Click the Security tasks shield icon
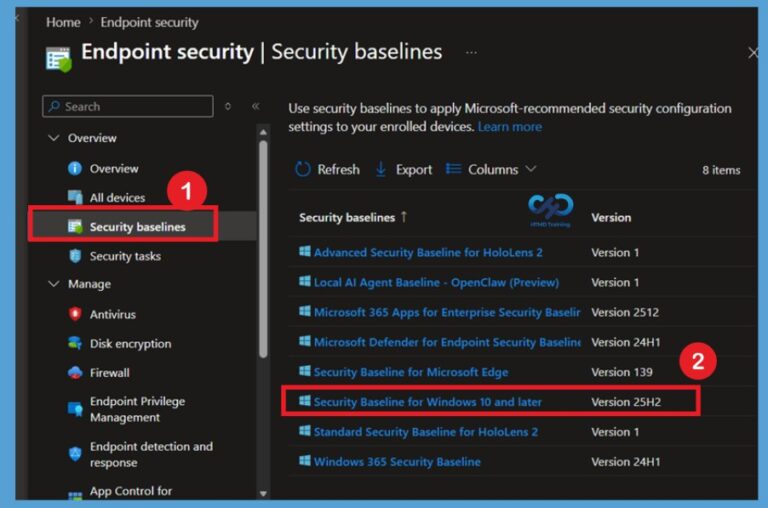 point(75,256)
